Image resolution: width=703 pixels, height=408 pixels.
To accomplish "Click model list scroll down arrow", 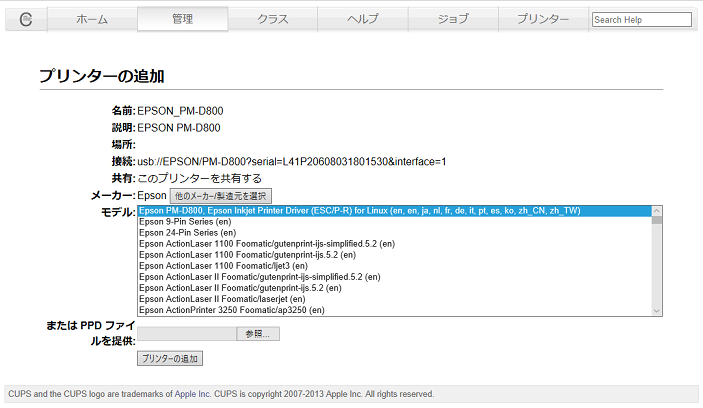I will point(657,311).
